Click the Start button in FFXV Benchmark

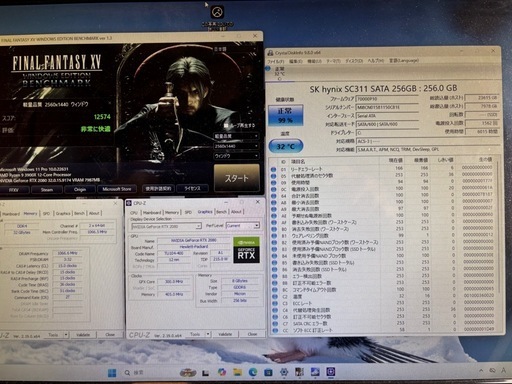(x=236, y=178)
